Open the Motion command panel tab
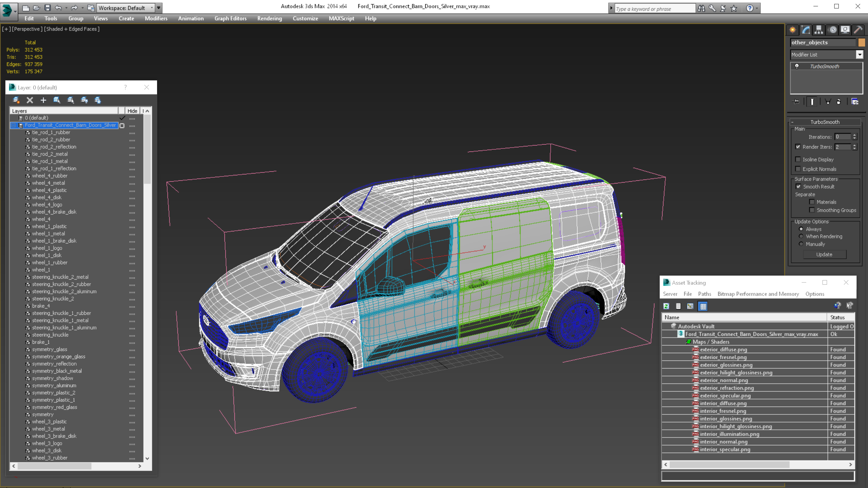868x488 pixels. [x=832, y=30]
